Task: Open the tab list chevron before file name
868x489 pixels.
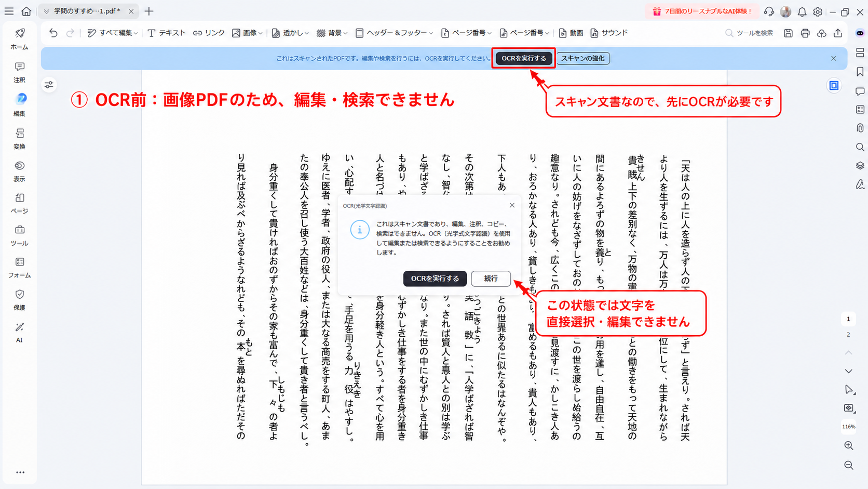Action: 47,11
